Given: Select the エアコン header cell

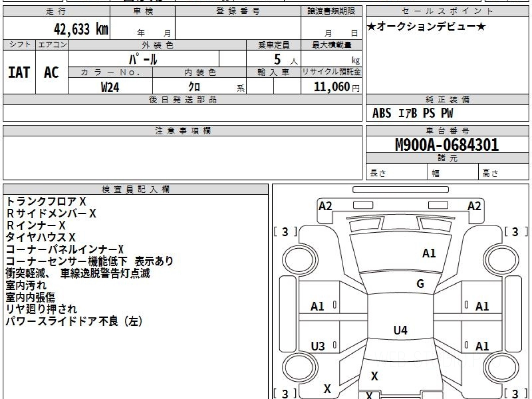Looking at the screenshot, I should click(x=51, y=45).
